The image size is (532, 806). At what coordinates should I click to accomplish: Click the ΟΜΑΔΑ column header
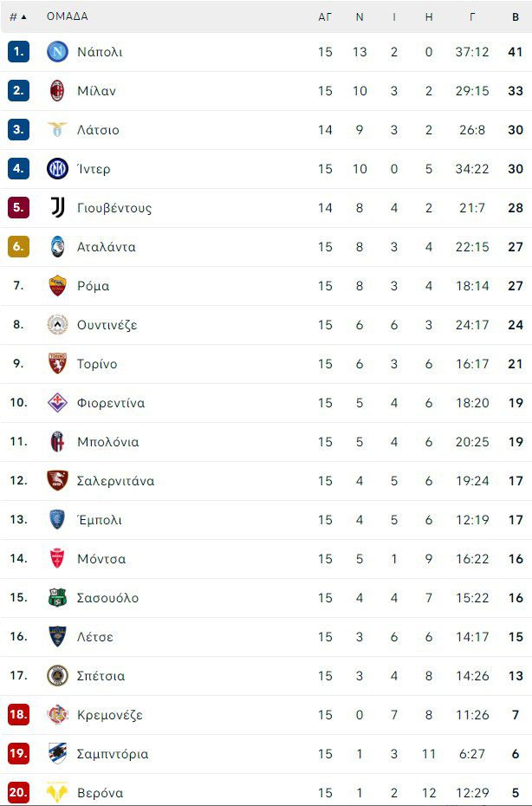tap(68, 16)
